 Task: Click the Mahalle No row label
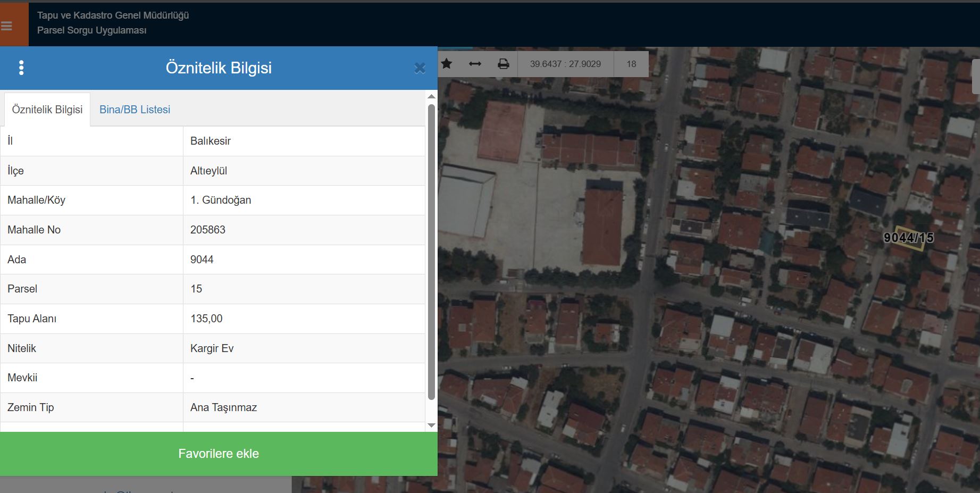(x=34, y=230)
